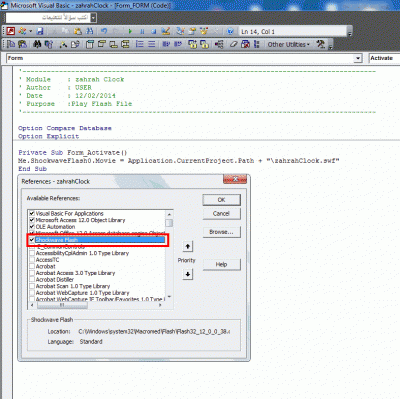This screenshot has height=399, width=400.
Task: Pause execution with the Break icon
Action: 142,31
